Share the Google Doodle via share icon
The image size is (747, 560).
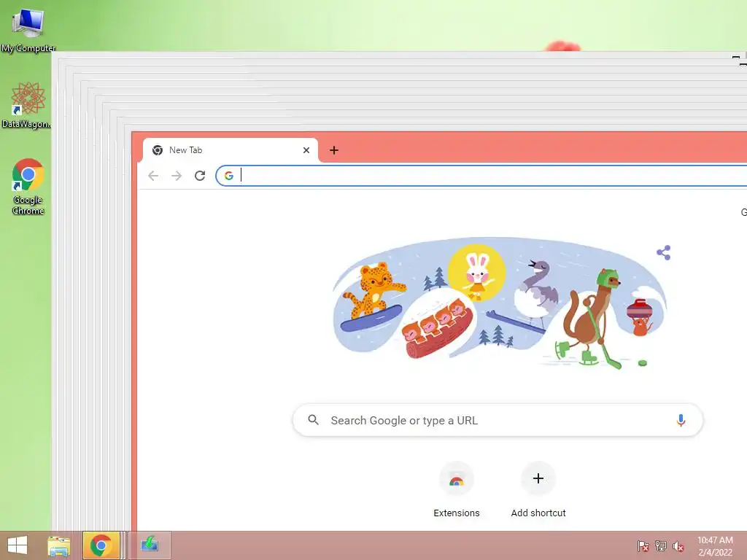663,252
